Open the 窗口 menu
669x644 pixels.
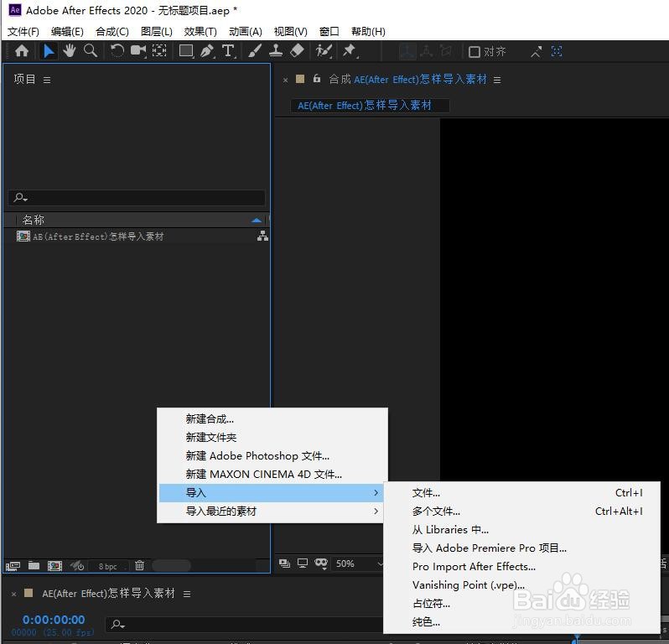click(329, 32)
